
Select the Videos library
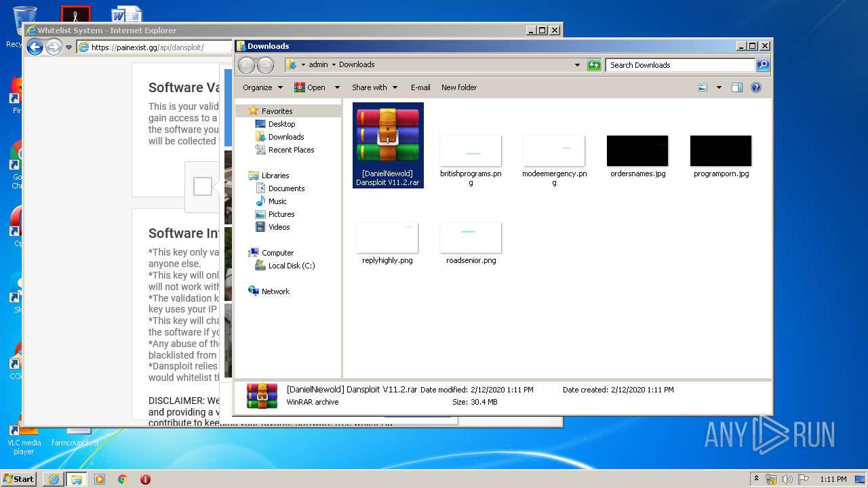(279, 227)
